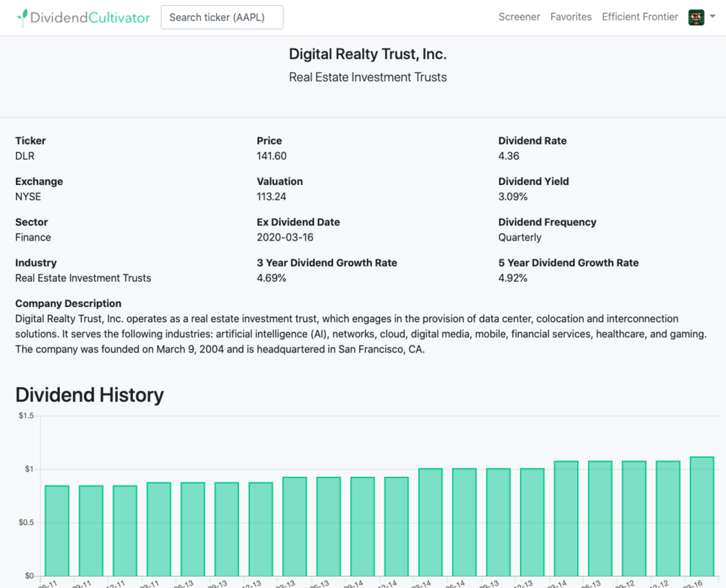The height and width of the screenshot is (588, 726).
Task: Click the chart bar labeled 12-11
Action: [125, 531]
